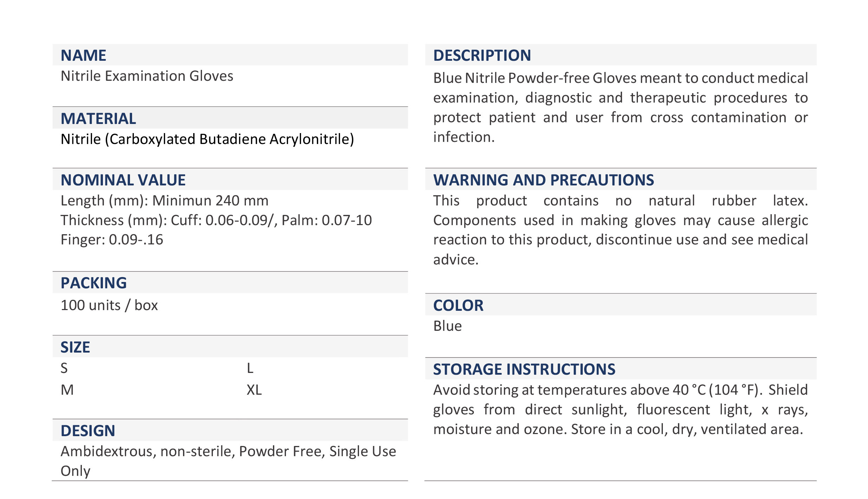The height and width of the screenshot is (499, 868).
Task: Click the 'Finger: 0.09-.16' line
Action: coord(112,240)
